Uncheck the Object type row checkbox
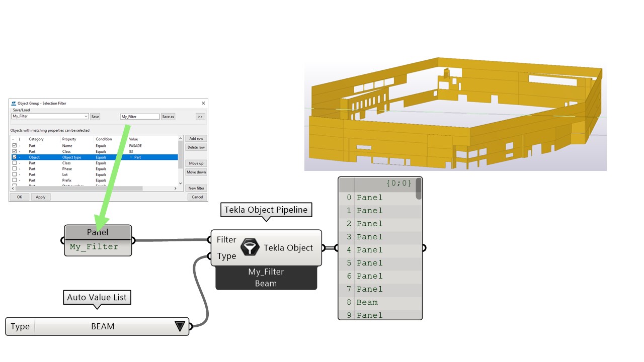644x362 pixels. [14, 157]
